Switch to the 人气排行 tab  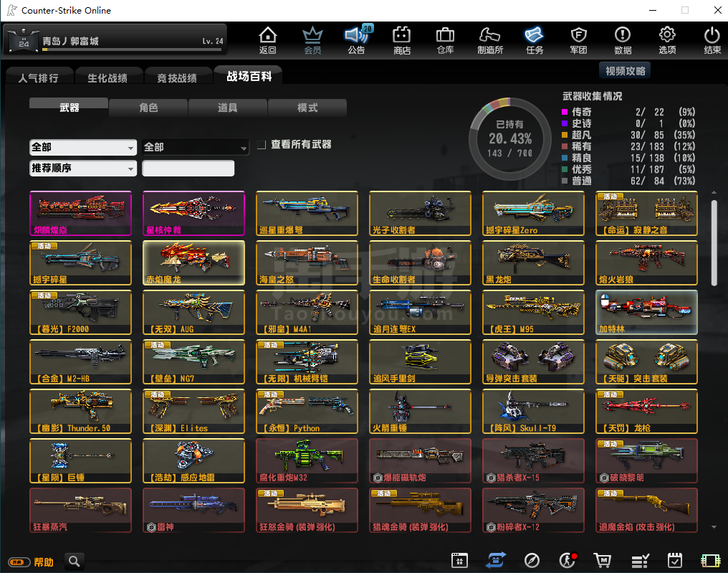click(x=39, y=77)
